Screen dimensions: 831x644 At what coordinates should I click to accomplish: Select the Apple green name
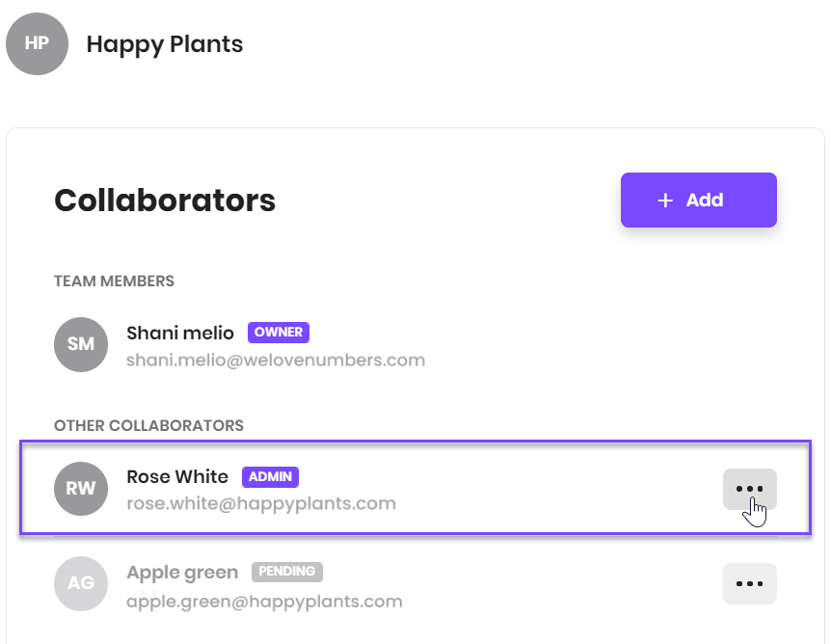tap(182, 573)
